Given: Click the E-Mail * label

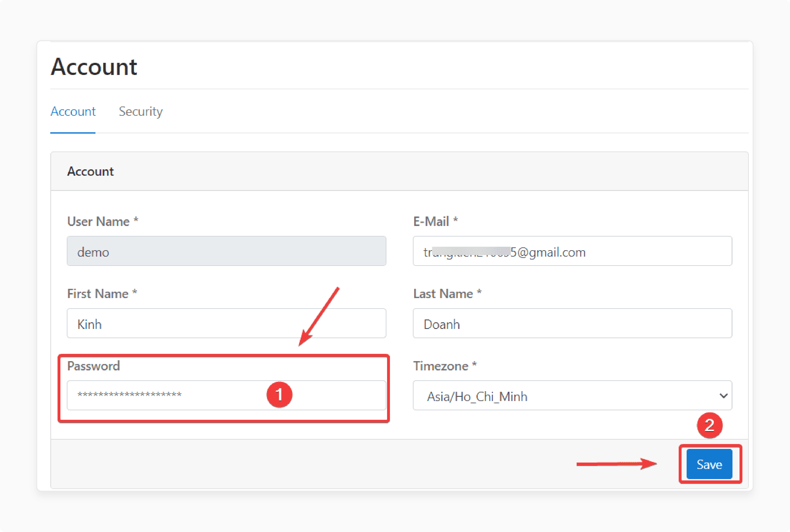Looking at the screenshot, I should [436, 221].
